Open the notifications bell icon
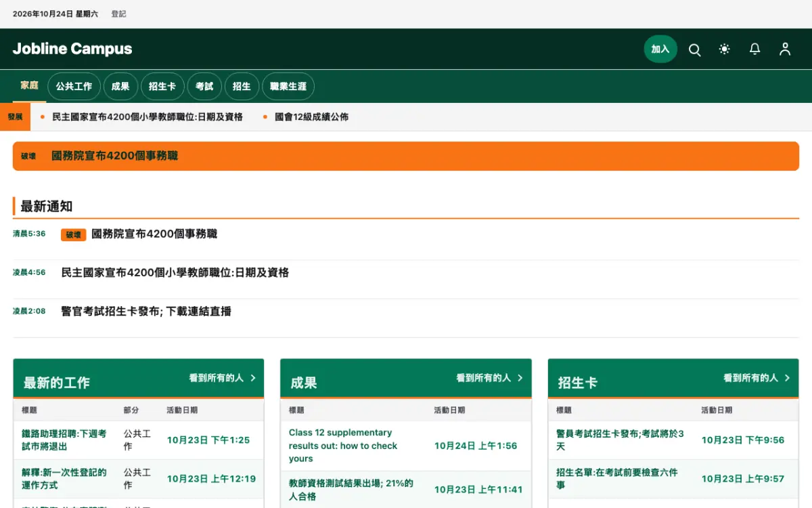 coord(754,49)
